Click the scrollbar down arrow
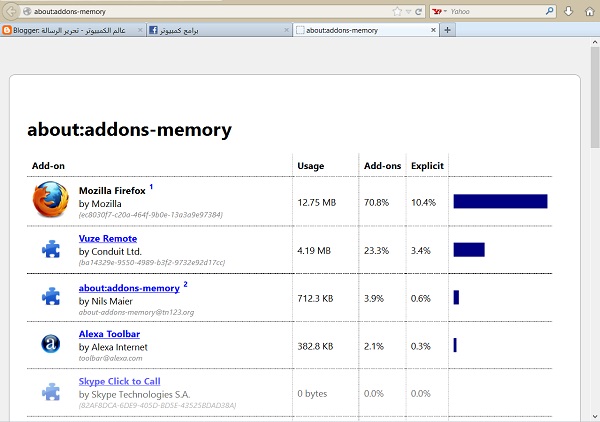Screen dimensions: 600x422 point(595,417)
